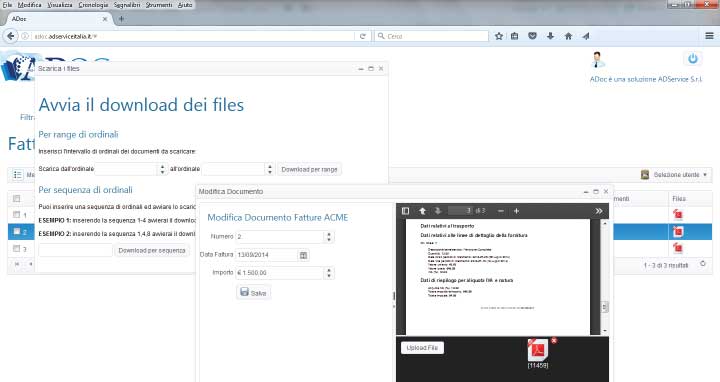The height and width of the screenshot is (382, 720).
Task: Click ADoc è una soluzione ADService link
Action: [646, 79]
